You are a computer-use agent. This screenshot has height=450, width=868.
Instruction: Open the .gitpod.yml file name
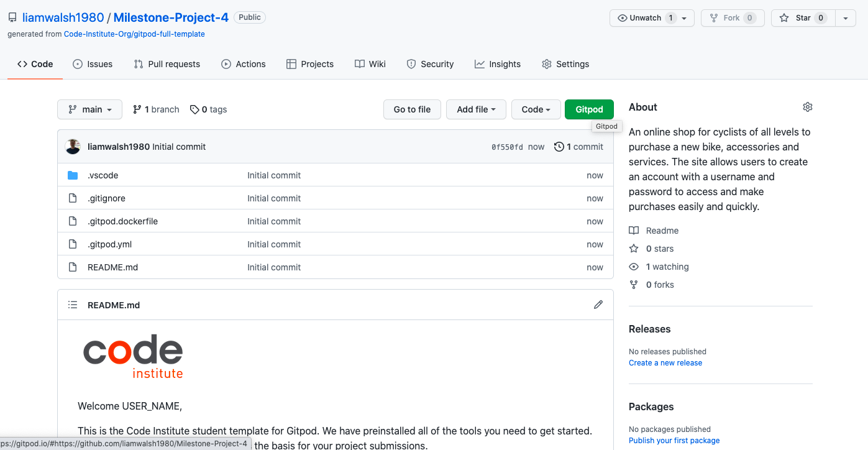109,244
